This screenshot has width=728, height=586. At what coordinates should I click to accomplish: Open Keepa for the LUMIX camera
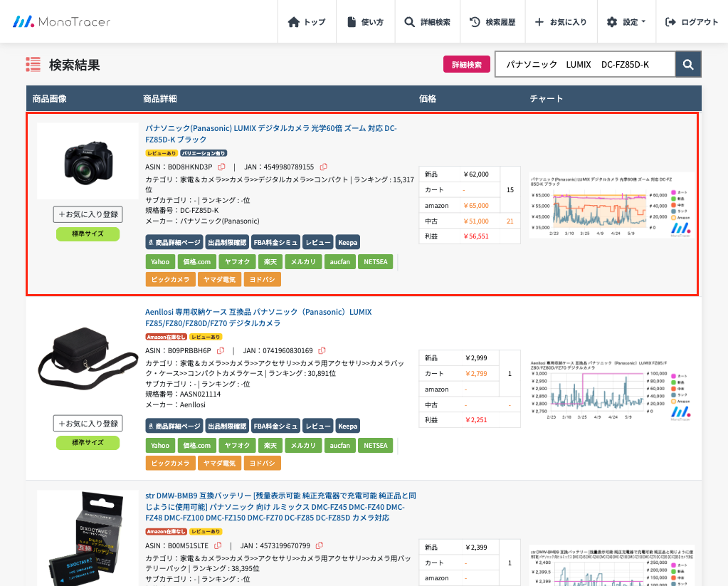pyautogui.click(x=348, y=242)
